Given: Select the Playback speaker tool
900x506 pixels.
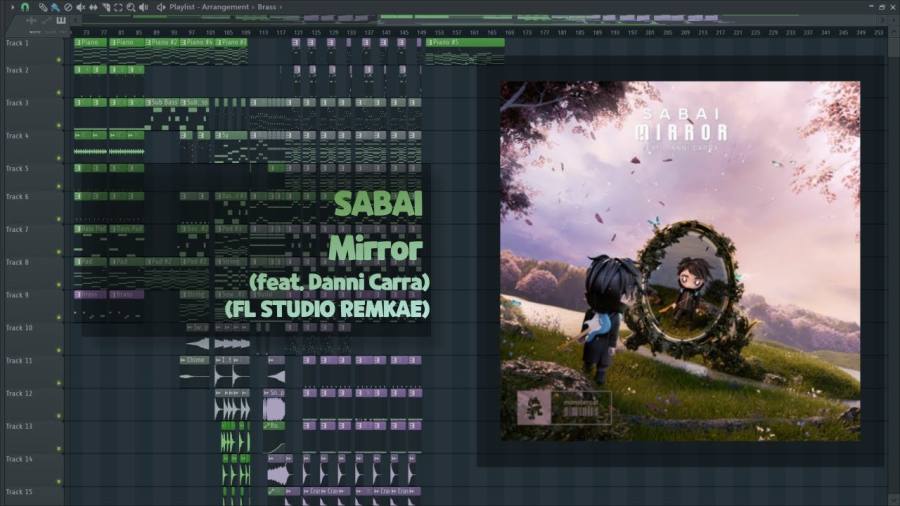Looking at the screenshot, I should [x=143, y=7].
